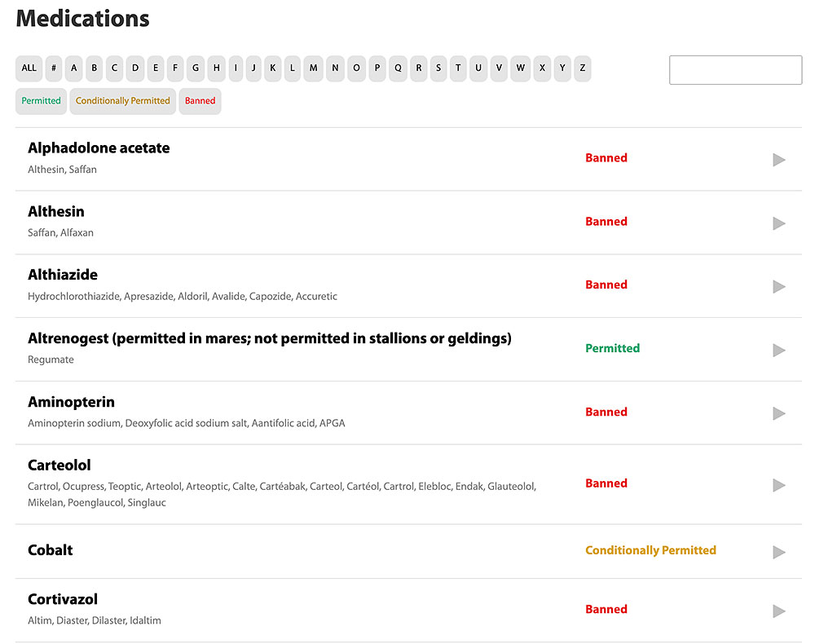Screen dimensions: 815x644
Task: Toggle the Conditionally Permitted filter
Action: coord(123,101)
